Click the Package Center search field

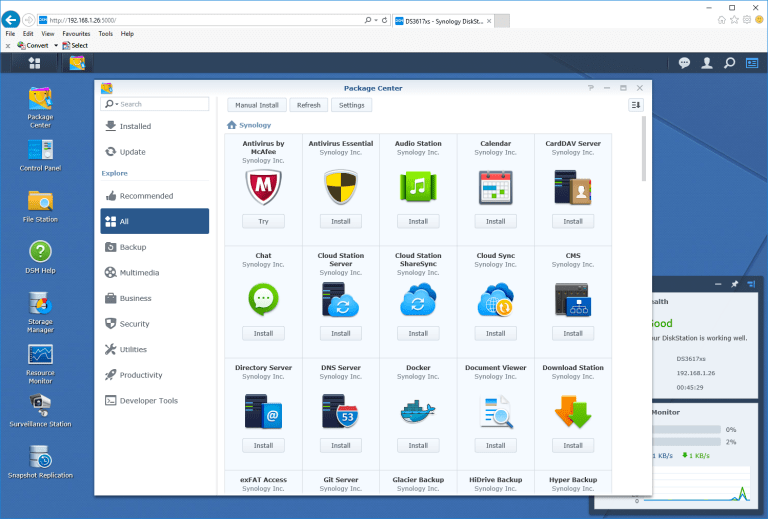pos(162,104)
